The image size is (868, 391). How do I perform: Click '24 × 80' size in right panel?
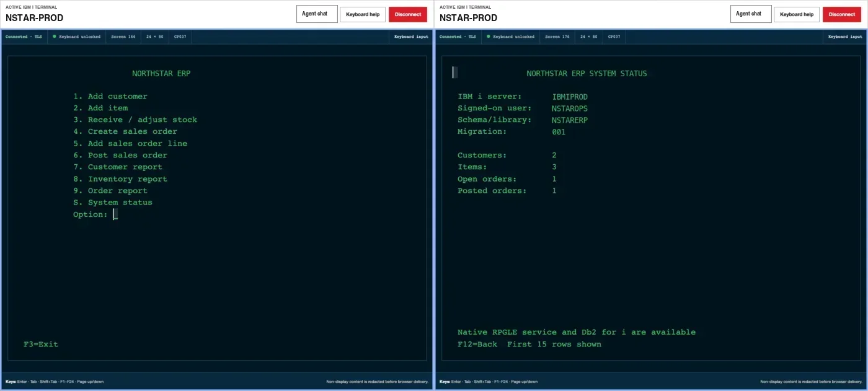click(x=589, y=37)
